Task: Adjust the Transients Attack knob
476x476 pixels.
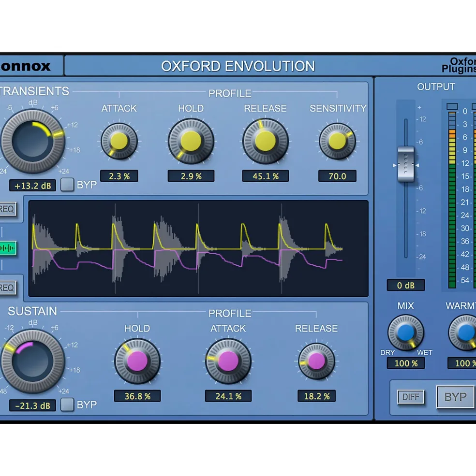Action: (119, 141)
